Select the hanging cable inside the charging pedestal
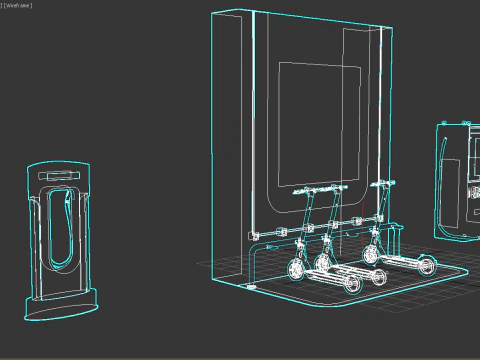 tap(69, 213)
